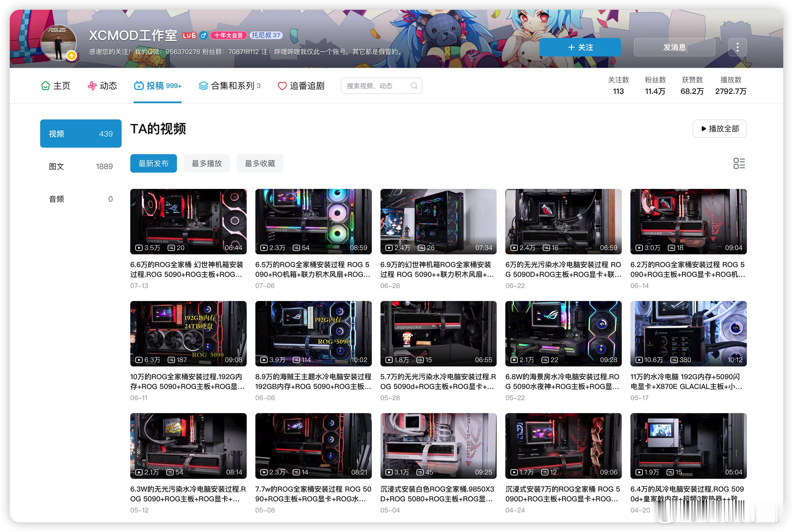
Task: Open 合集和系列 tab
Action: click(229, 86)
